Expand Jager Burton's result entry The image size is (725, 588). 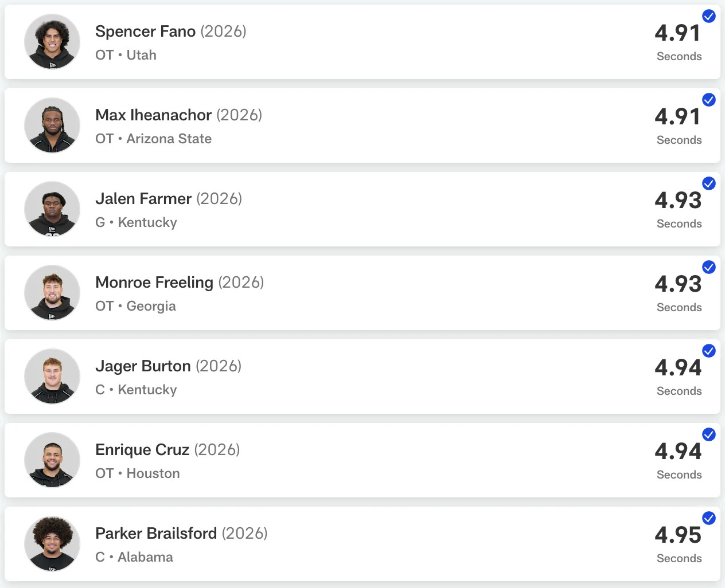362,377
